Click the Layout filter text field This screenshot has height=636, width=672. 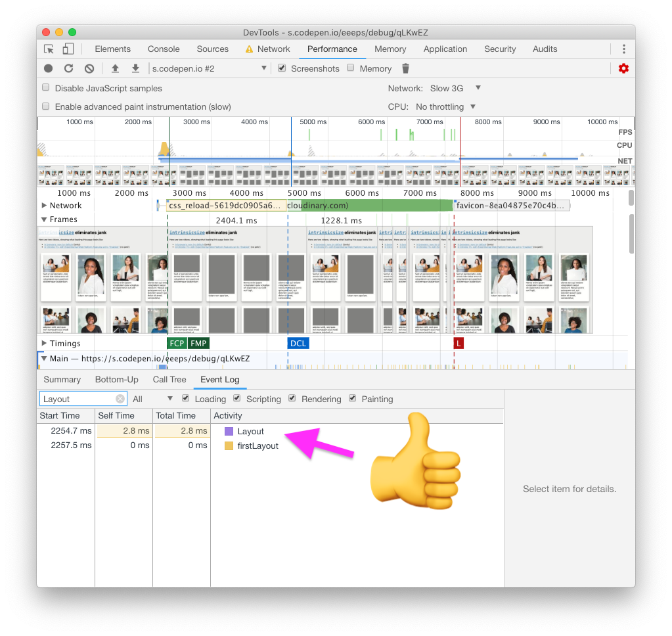pyautogui.click(x=78, y=399)
